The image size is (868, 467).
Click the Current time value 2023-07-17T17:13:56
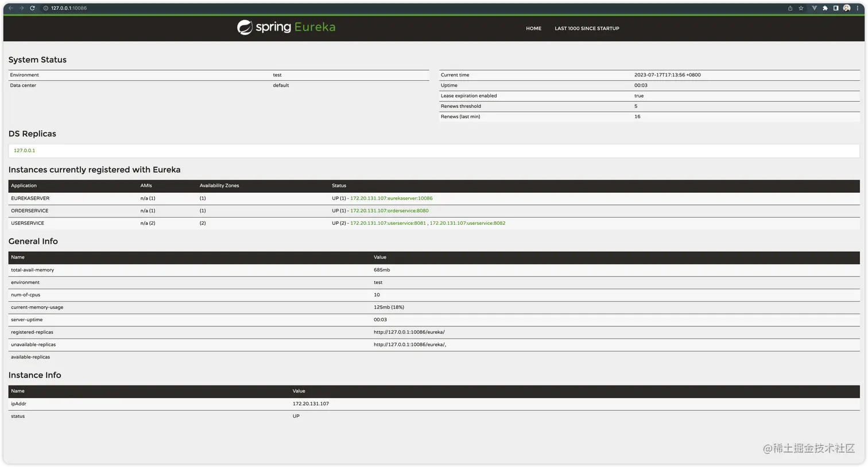click(x=667, y=75)
